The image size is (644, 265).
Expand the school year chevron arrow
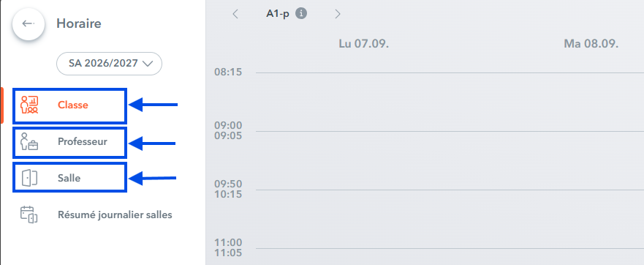(x=148, y=64)
